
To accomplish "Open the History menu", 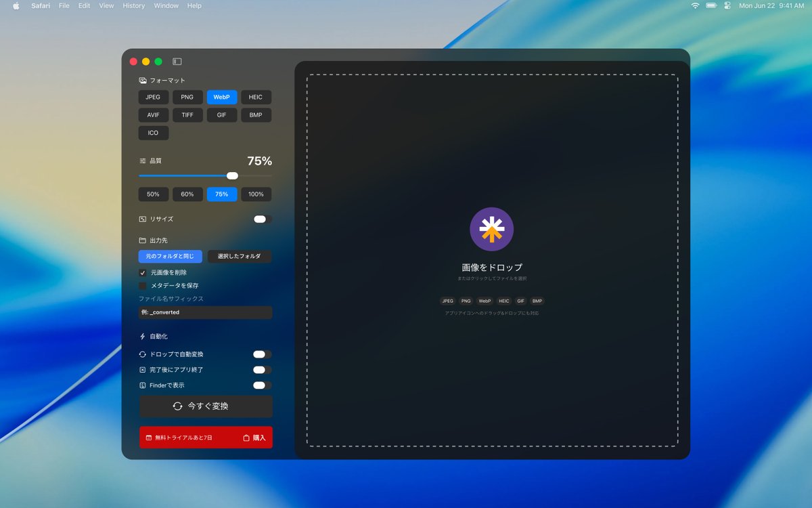I will point(134,5).
